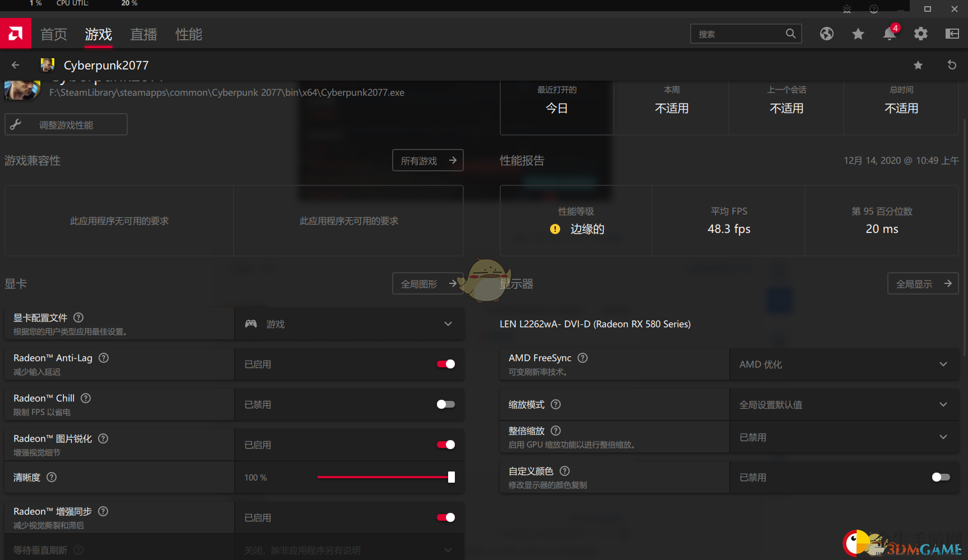
Task: Click the Cyberpunk2077.exe file path
Action: pos(227,92)
